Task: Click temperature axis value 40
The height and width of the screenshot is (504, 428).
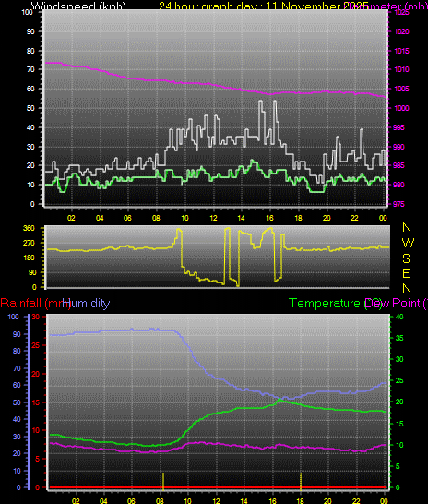Action: point(399,317)
